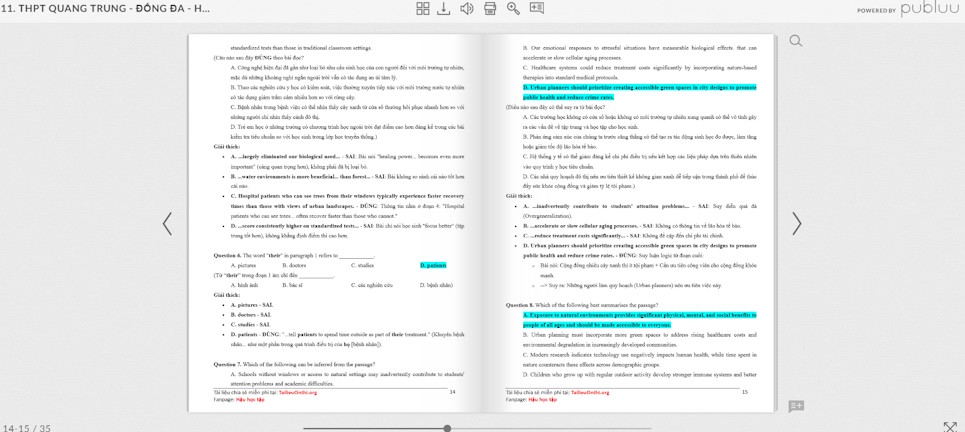Select highlighted answer D. patients
The height and width of the screenshot is (432, 965).
click(x=433, y=265)
